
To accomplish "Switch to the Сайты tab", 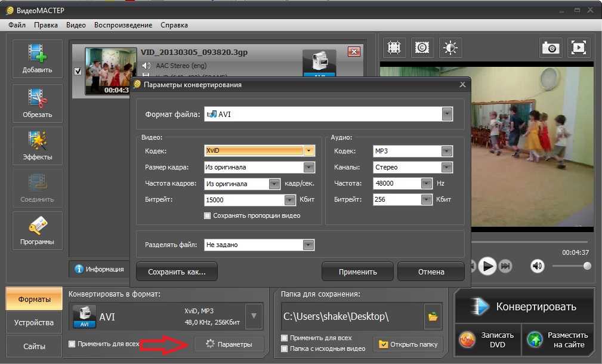I will pyautogui.click(x=34, y=346).
